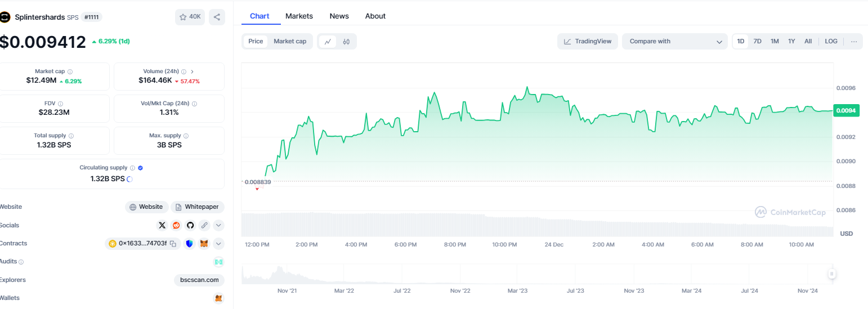
Task: Open the Whitepaper link
Action: pyautogui.click(x=198, y=207)
